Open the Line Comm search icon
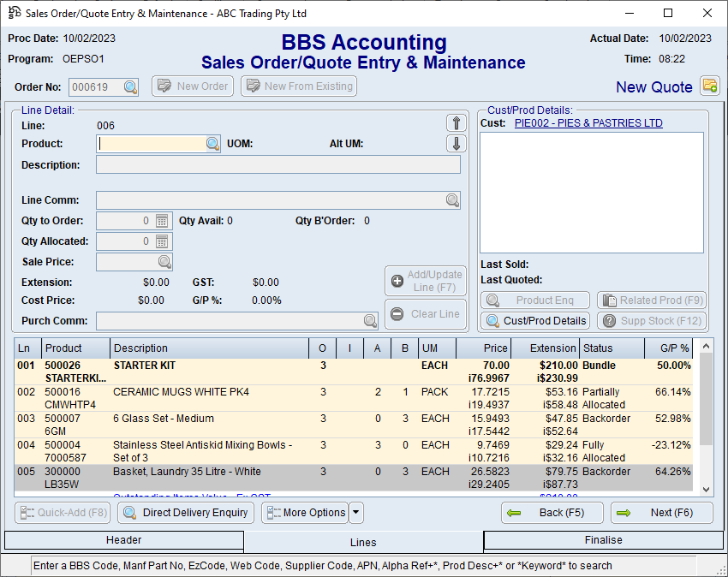The width and height of the screenshot is (728, 577). 452,200
